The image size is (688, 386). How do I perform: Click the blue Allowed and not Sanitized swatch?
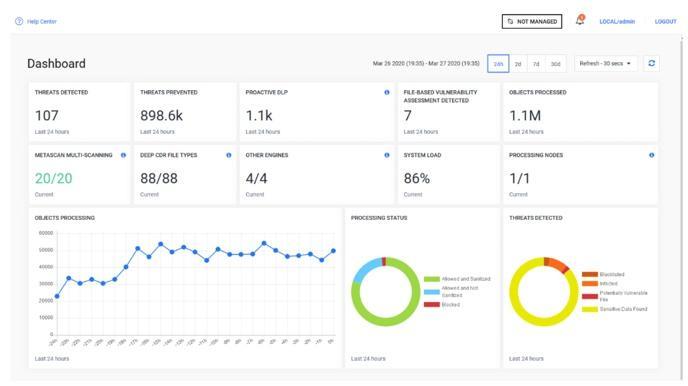pos(432,292)
